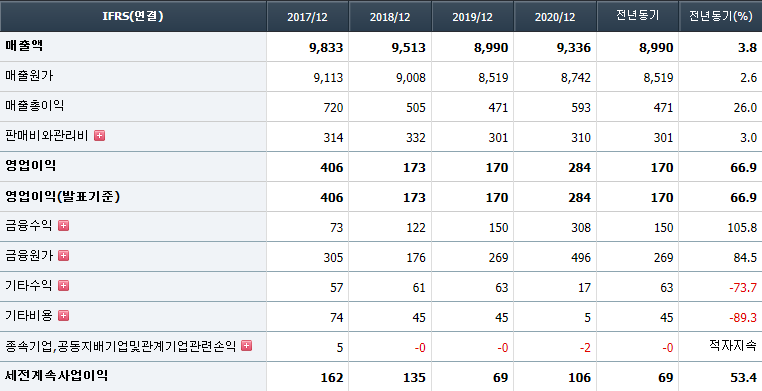
Task: Select the 영업이익(발표기준) row label
Action: [63, 196]
